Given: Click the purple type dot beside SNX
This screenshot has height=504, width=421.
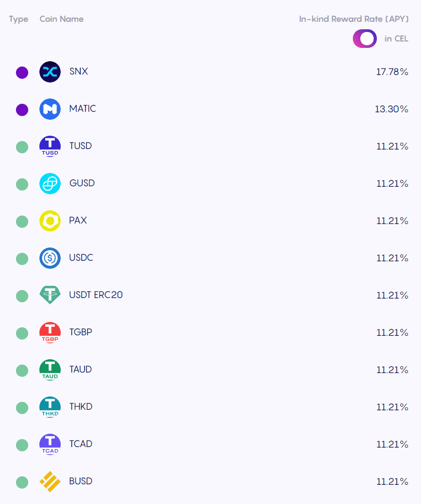Looking at the screenshot, I should coord(22,72).
